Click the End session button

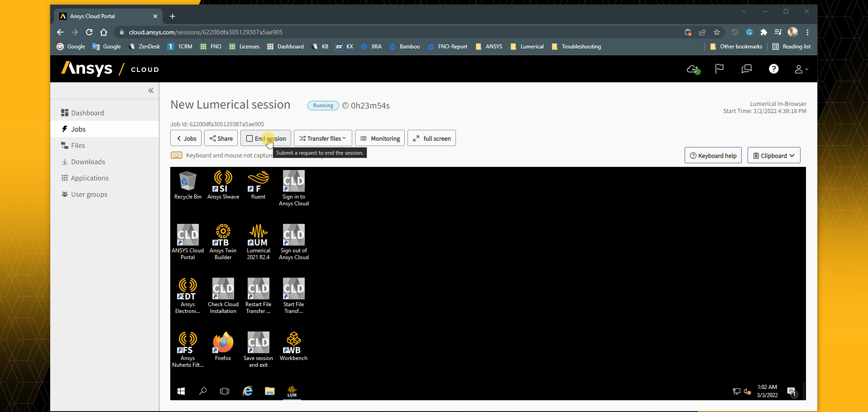(x=266, y=138)
